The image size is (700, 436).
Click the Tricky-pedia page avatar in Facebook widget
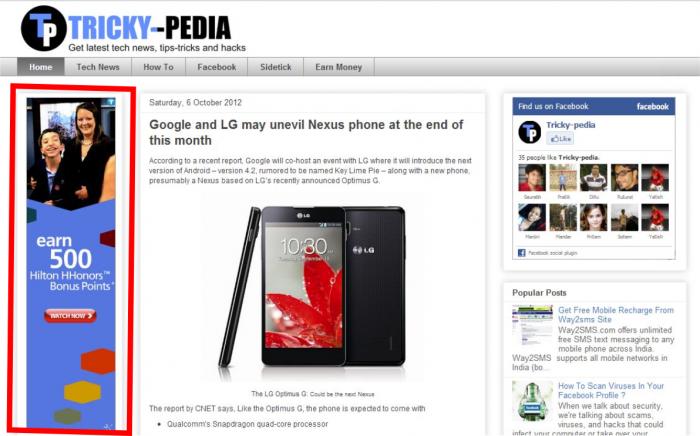coord(530,132)
